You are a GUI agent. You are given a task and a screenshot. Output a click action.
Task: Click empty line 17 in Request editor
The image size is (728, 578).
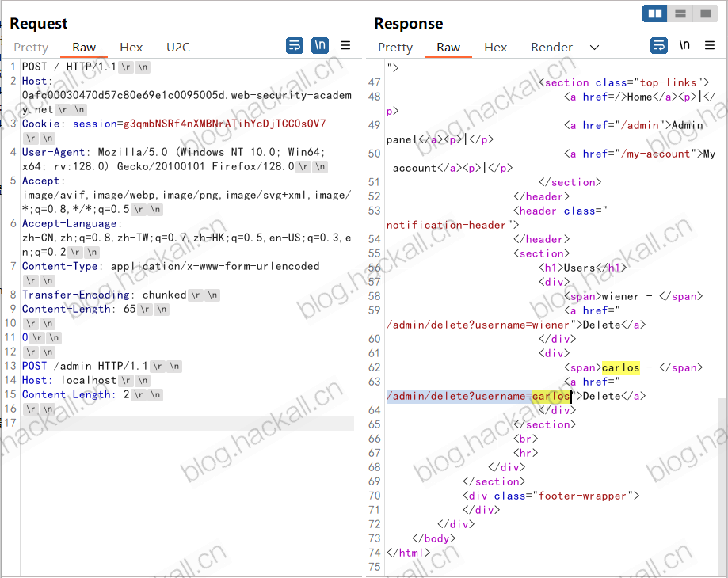[188, 423]
